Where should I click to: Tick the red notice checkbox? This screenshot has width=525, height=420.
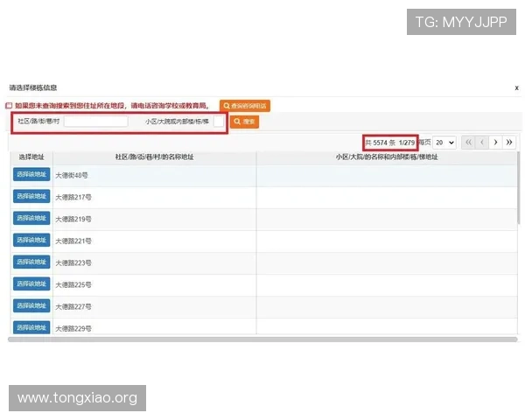click(x=9, y=106)
